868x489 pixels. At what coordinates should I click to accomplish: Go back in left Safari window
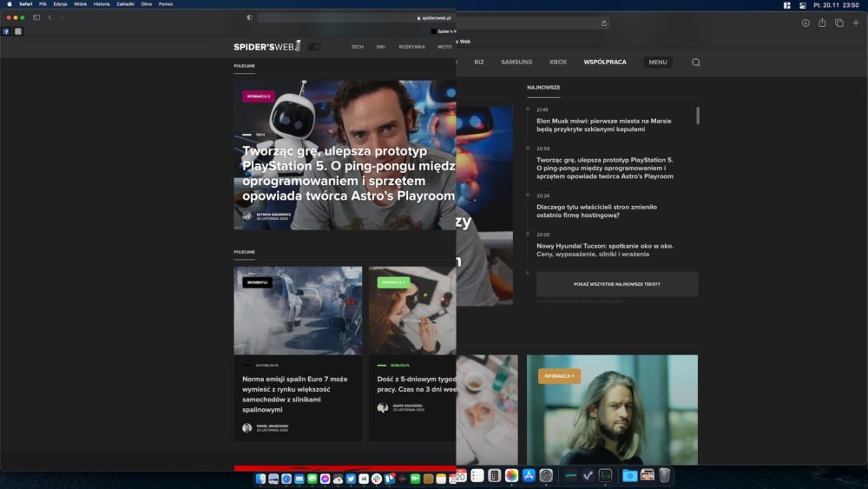(49, 17)
